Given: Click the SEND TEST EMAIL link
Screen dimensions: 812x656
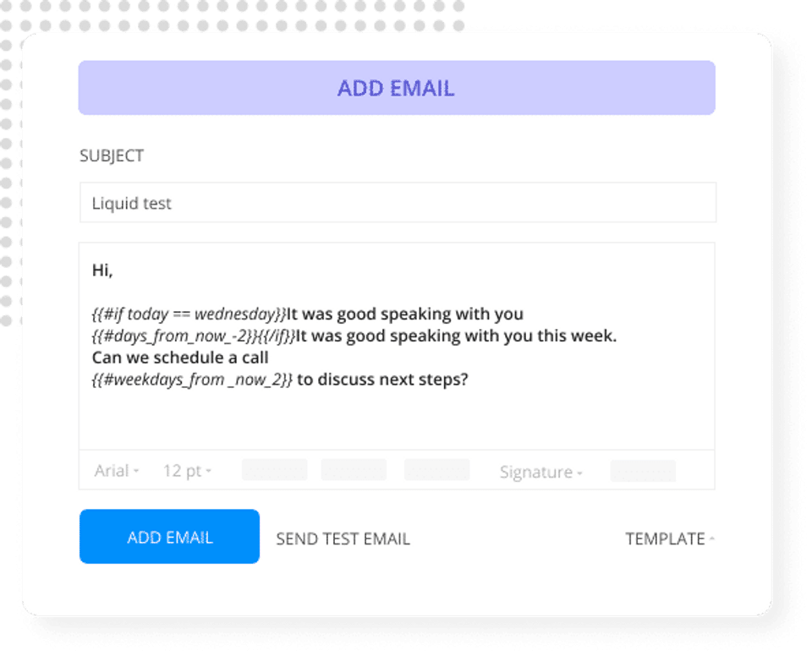Looking at the screenshot, I should 343,538.
